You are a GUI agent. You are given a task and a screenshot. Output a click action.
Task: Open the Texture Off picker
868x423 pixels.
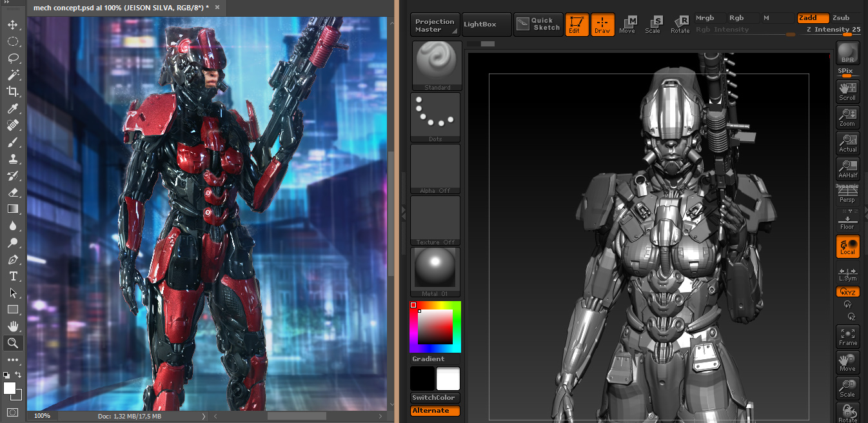click(x=435, y=221)
